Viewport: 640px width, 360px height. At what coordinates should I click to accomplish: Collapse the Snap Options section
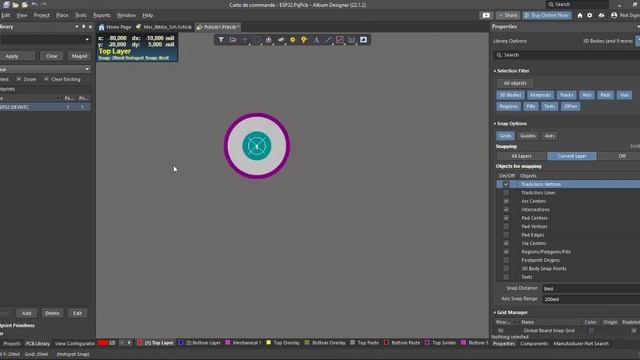point(495,124)
